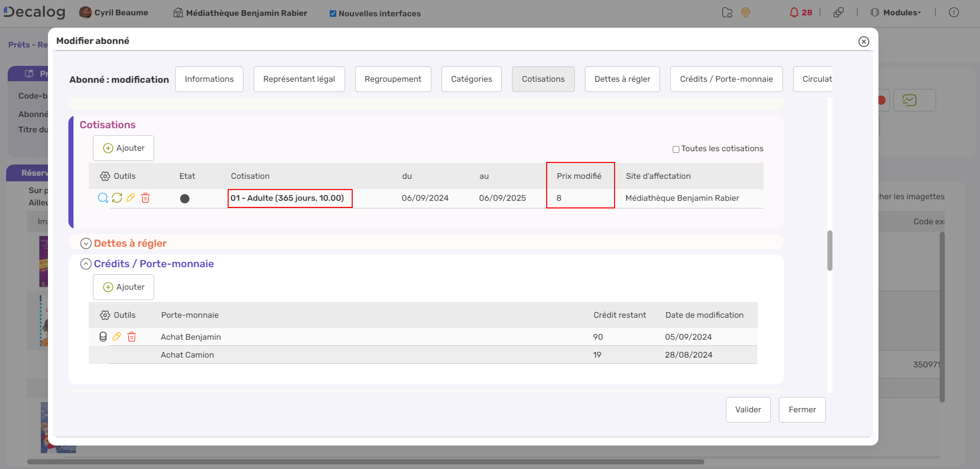Image resolution: width=980 pixels, height=469 pixels.
Task: Edit the Adulte cotisation with pencil icon
Action: tap(131, 198)
